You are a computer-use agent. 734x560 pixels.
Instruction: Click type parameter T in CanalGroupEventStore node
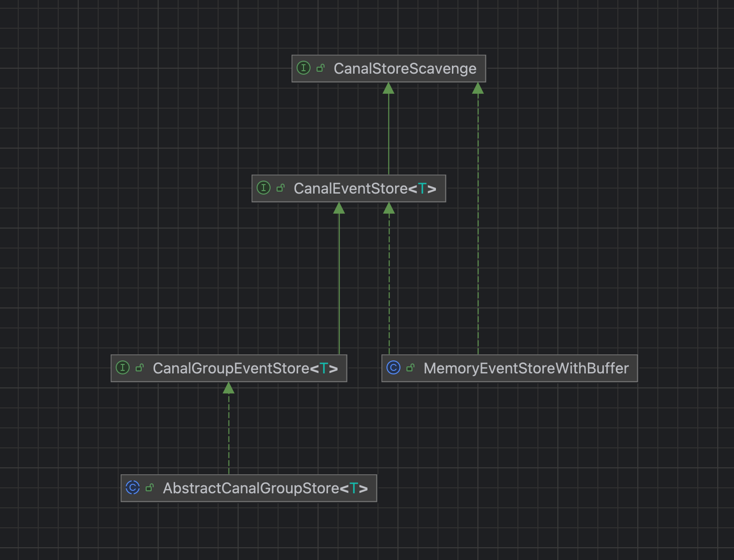coord(324,368)
